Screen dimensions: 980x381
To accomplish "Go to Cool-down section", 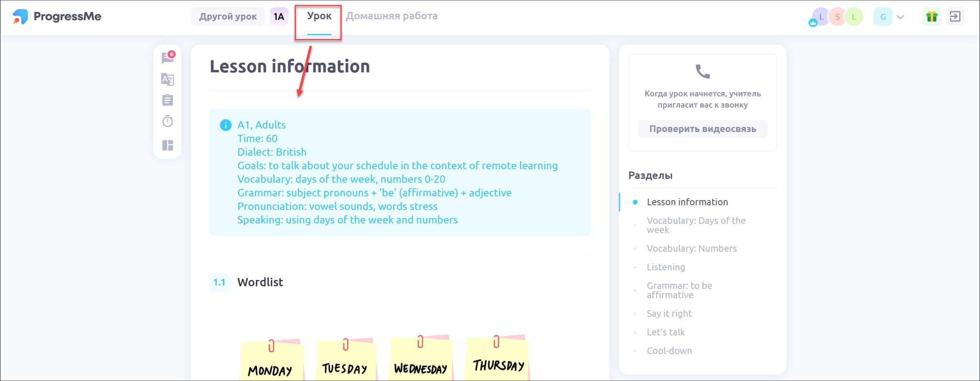I will coord(669,351).
